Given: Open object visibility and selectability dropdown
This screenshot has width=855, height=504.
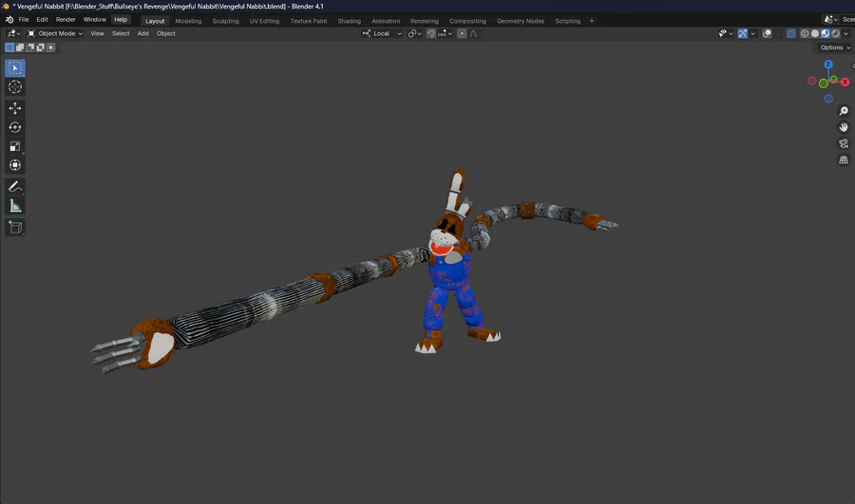Looking at the screenshot, I should pyautogui.click(x=725, y=33).
